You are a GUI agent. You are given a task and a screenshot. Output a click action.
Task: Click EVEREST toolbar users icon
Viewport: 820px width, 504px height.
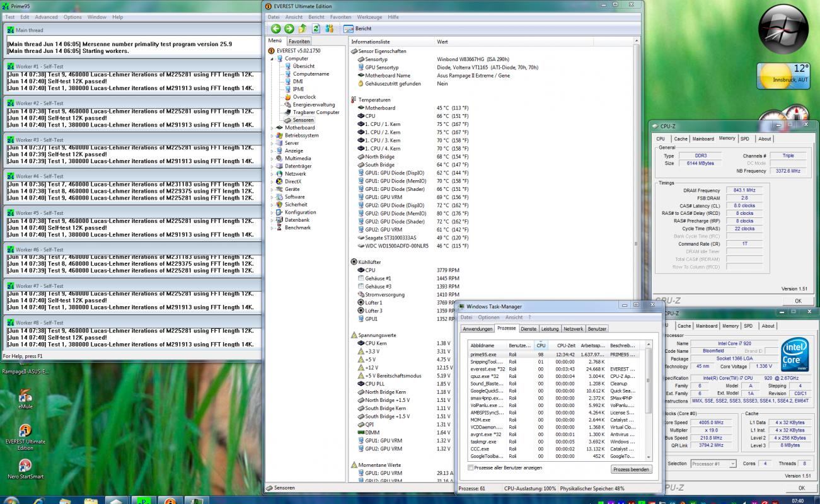329,28
